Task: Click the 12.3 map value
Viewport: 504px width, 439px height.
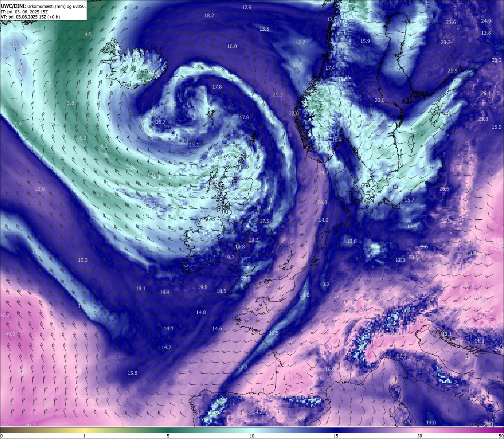Action: [400, 260]
